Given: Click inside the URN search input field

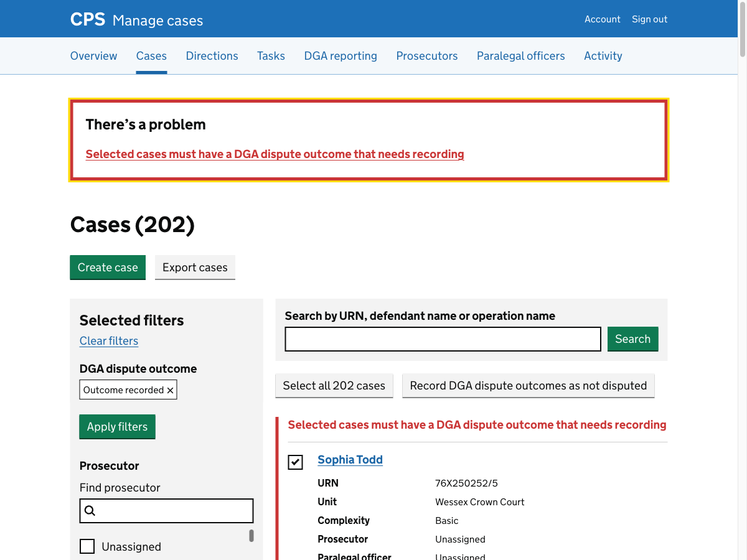Looking at the screenshot, I should [442, 338].
